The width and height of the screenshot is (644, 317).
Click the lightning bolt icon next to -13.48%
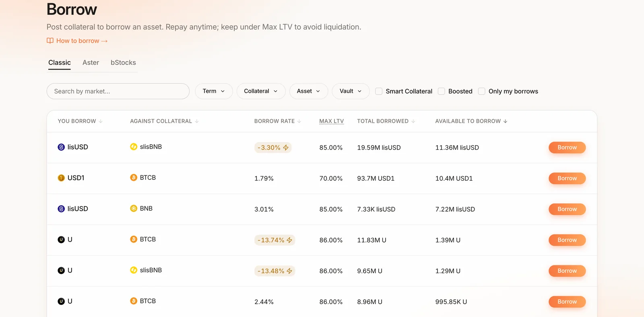point(289,271)
